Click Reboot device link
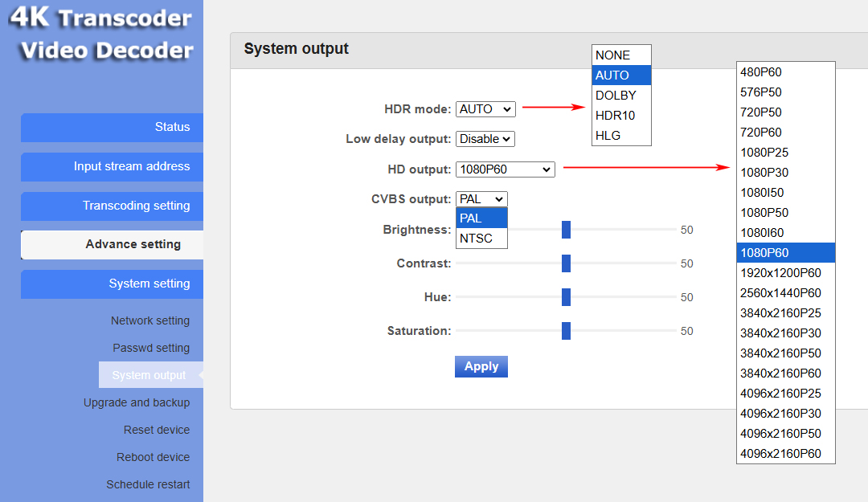Image resolution: width=868 pixels, height=502 pixels. coord(153,457)
